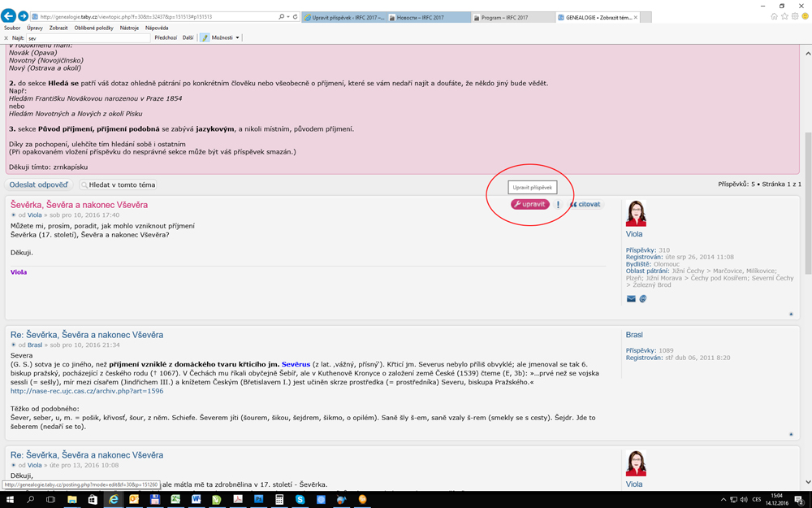Screen dimensions: 812x508
Task: Open the 'Oblíbené položky' menu
Action: (93, 28)
